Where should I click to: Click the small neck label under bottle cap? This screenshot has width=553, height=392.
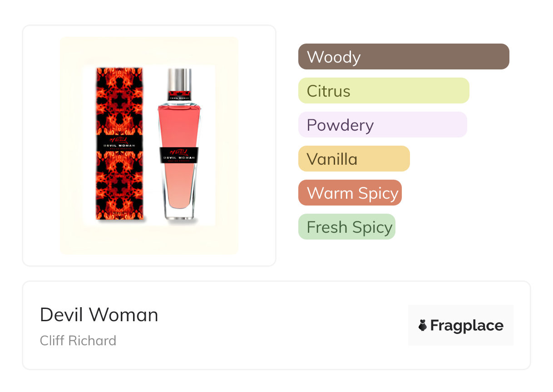[x=179, y=95]
